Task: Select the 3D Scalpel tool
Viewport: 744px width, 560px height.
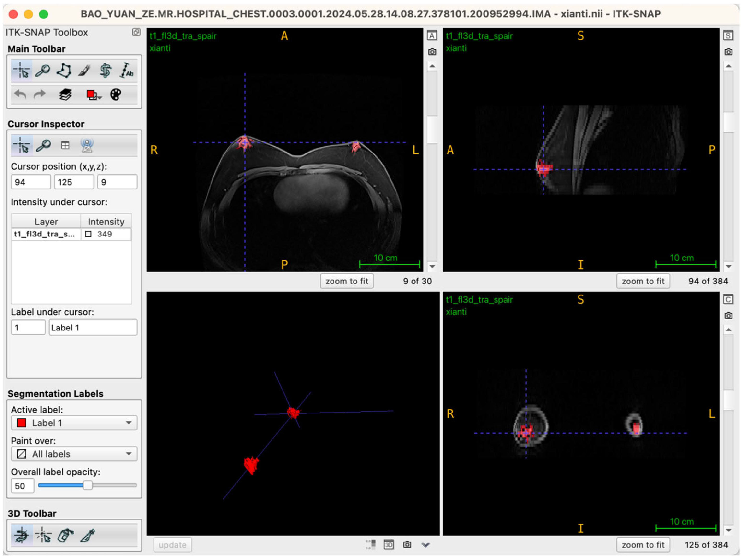Action: coord(88,536)
